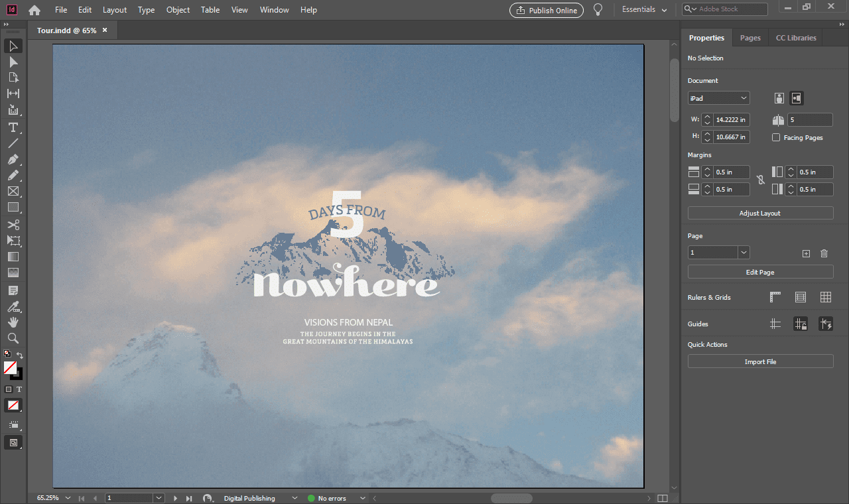Select the Note tool
849x504 pixels.
[x=13, y=290]
